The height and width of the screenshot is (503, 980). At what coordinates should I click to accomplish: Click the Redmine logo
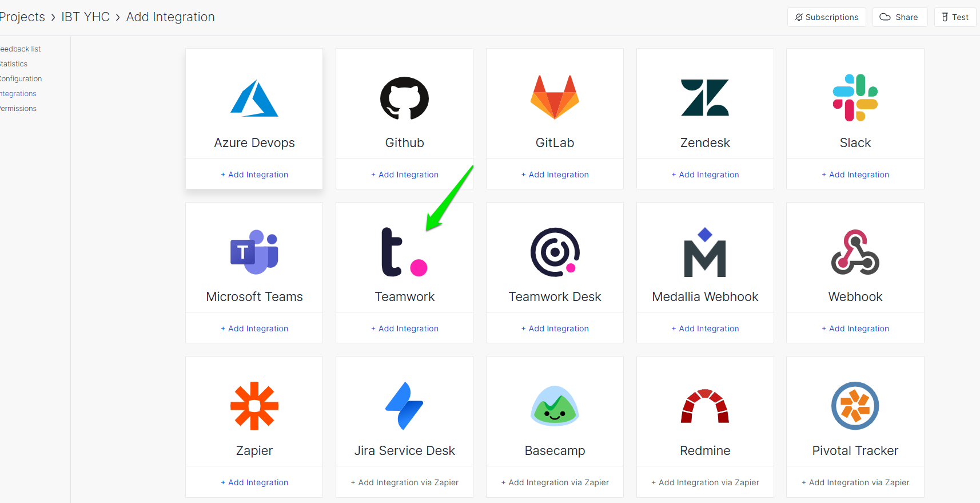pyautogui.click(x=705, y=406)
